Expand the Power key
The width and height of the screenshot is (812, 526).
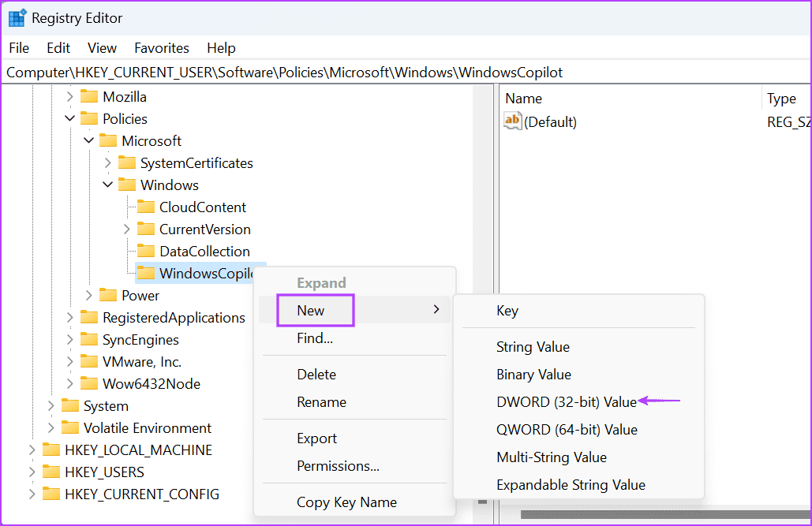[x=89, y=295]
